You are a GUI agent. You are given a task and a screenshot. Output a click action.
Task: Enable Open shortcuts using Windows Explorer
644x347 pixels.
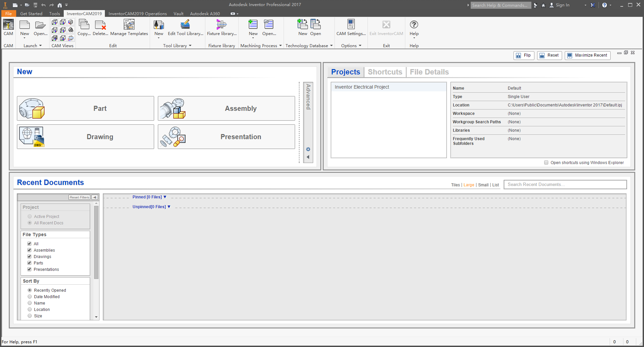(546, 162)
